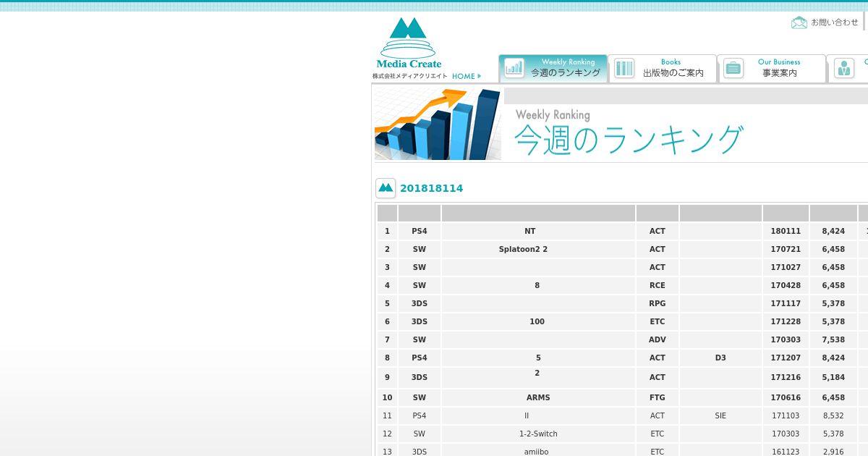Click the 201818114 heading text
868x456 pixels.
431,188
